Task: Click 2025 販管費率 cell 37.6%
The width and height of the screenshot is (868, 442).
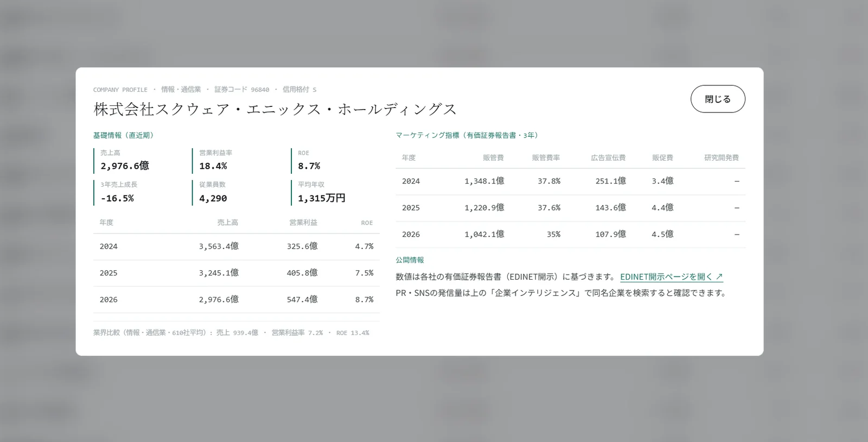Action: coord(549,207)
